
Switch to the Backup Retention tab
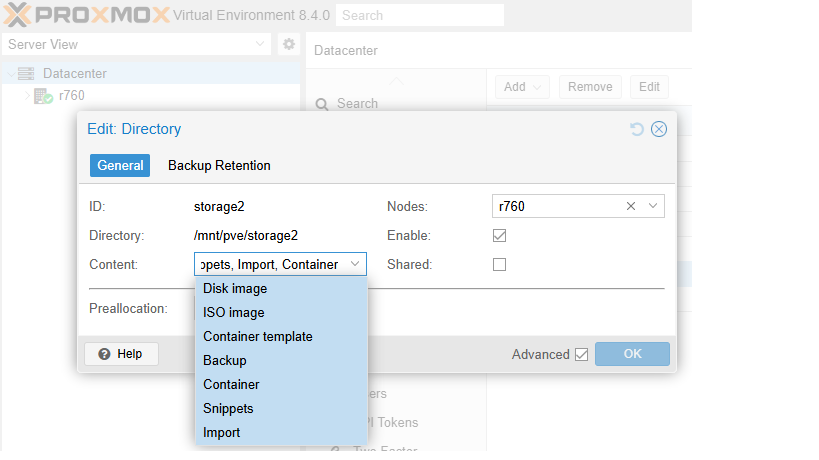tap(219, 166)
